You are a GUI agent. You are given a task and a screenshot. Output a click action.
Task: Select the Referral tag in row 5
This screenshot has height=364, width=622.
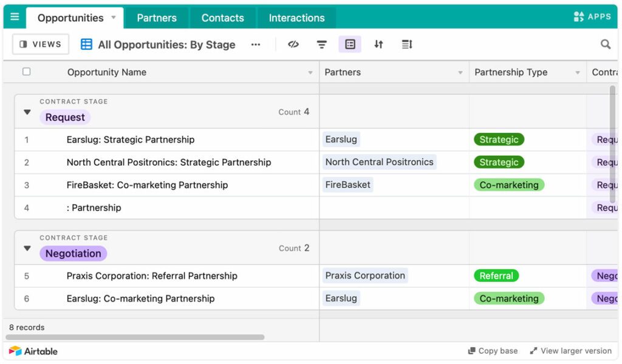[x=496, y=275]
